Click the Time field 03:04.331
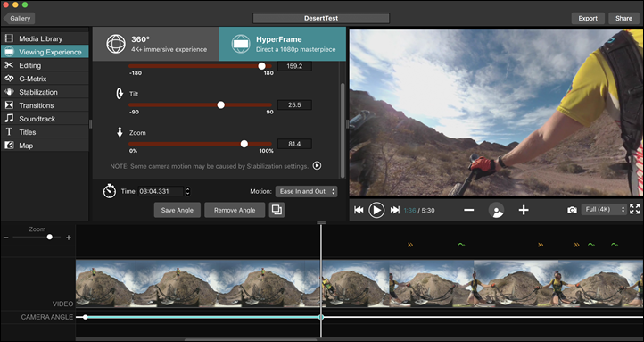644x342 pixels. point(161,191)
